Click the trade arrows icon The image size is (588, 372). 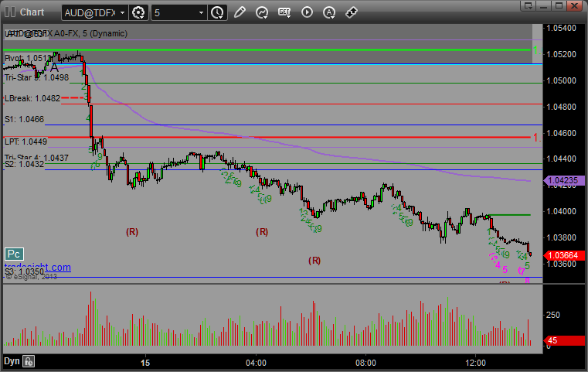point(352,12)
